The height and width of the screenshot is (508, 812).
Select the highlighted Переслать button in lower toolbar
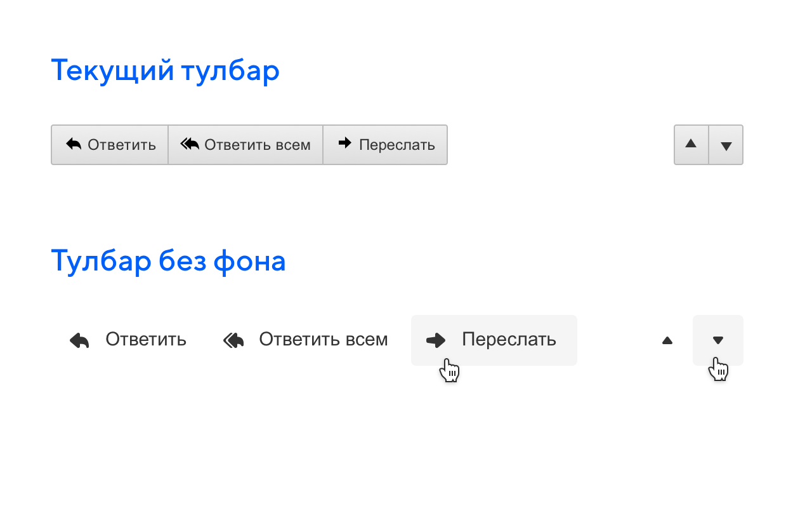494,340
